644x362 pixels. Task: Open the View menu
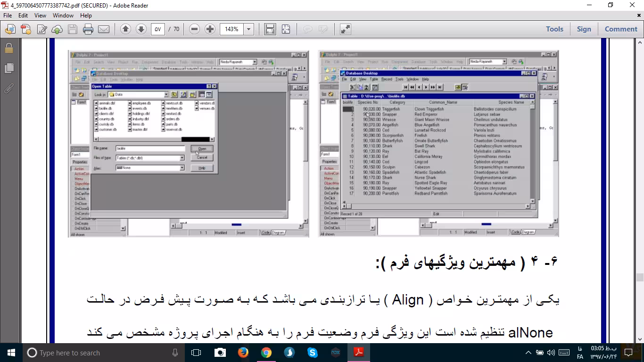pyautogui.click(x=41, y=16)
